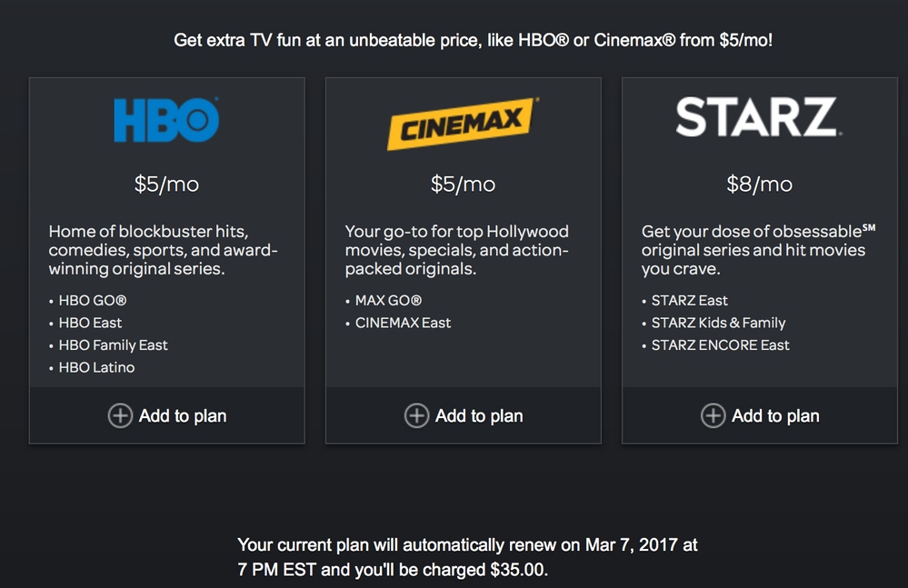
Task: Click the plan renewal notice text
Action: point(467,557)
